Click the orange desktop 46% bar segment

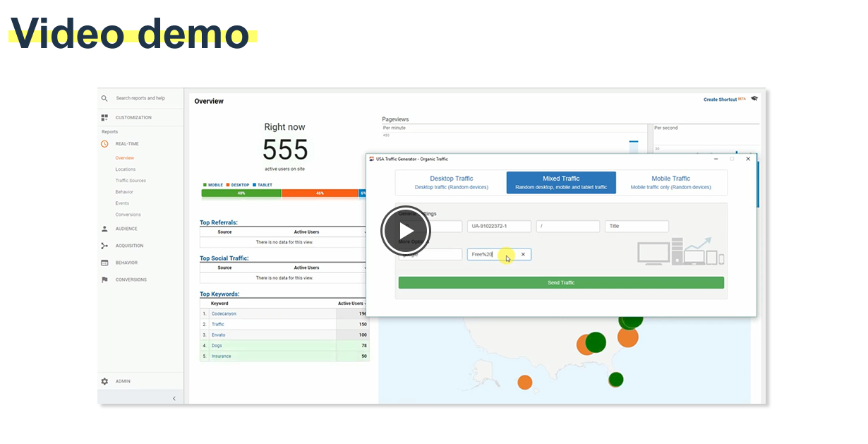click(320, 193)
